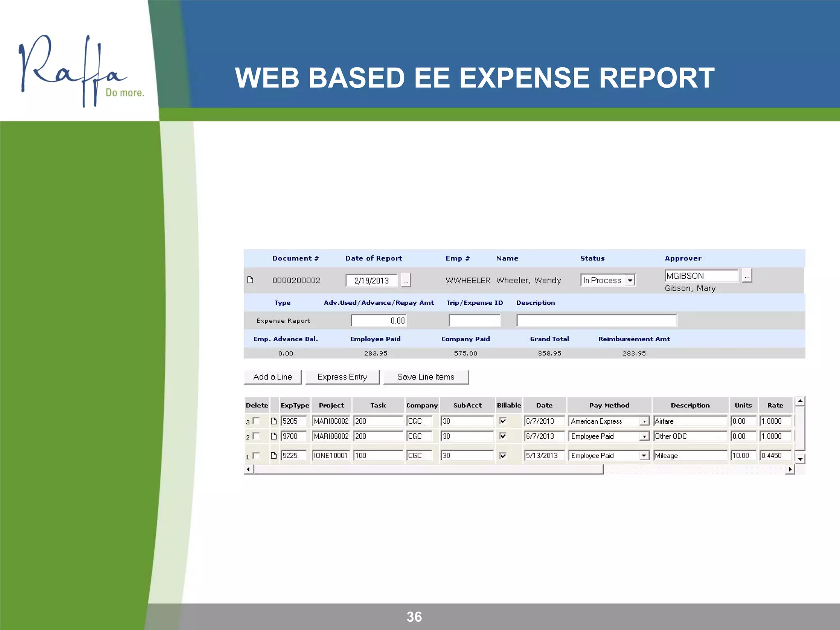The height and width of the screenshot is (630, 840).
Task: Click vertical scrollbar down arrow
Action: [x=800, y=459]
